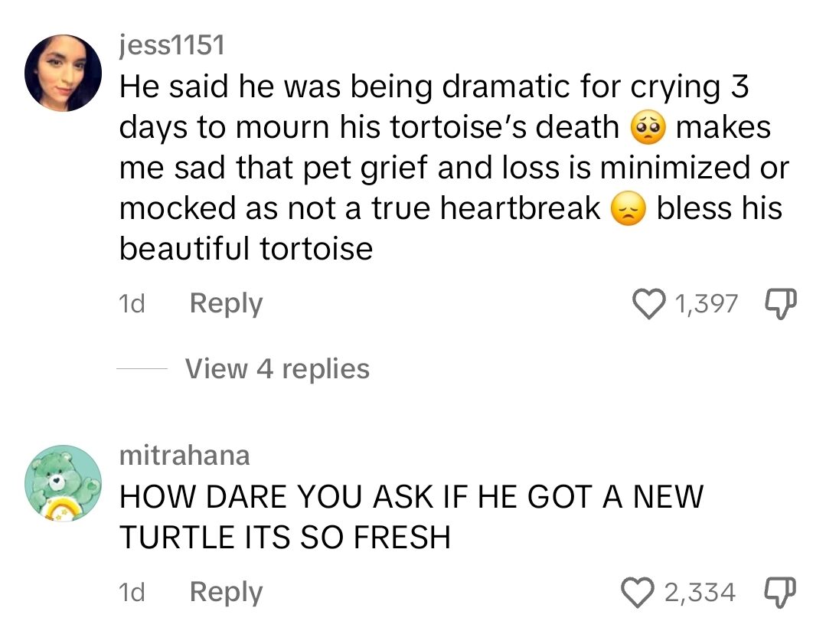Open mitrahana's profile picture
This screenshot has width=826, height=644.
tap(64, 482)
